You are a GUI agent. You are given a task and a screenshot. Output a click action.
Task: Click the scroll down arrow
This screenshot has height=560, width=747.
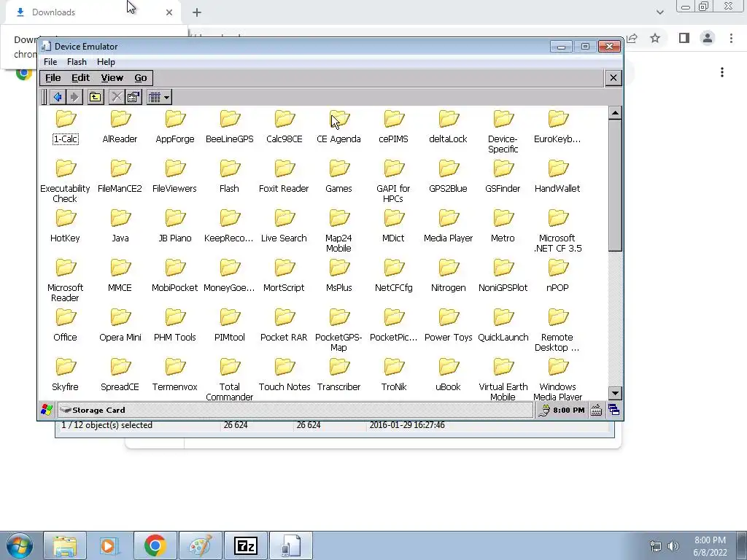point(615,393)
